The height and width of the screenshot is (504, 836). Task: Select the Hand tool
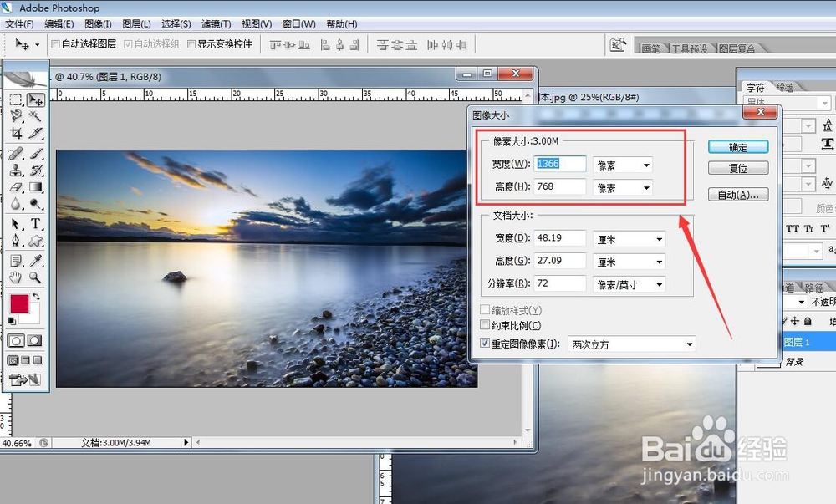pyautogui.click(x=16, y=277)
